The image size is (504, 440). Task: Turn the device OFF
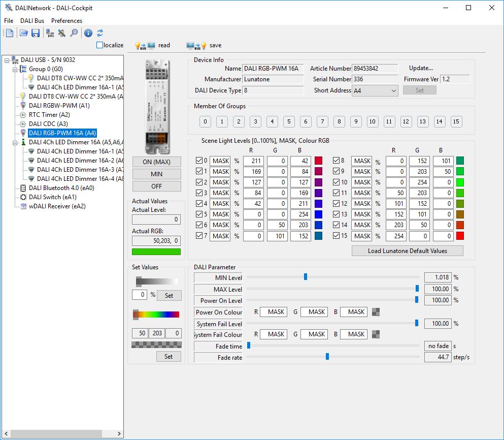pyautogui.click(x=156, y=186)
